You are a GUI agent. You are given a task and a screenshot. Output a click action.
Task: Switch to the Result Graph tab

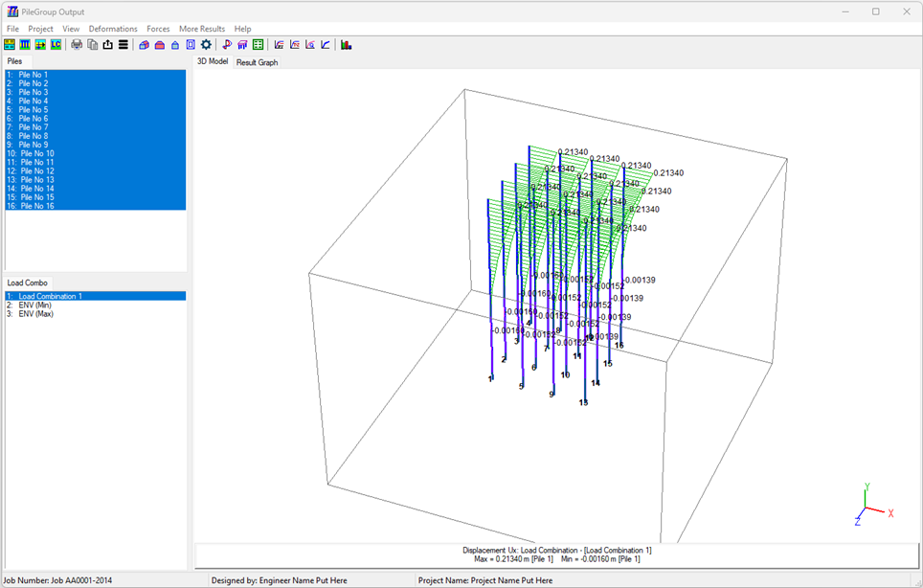coord(258,62)
